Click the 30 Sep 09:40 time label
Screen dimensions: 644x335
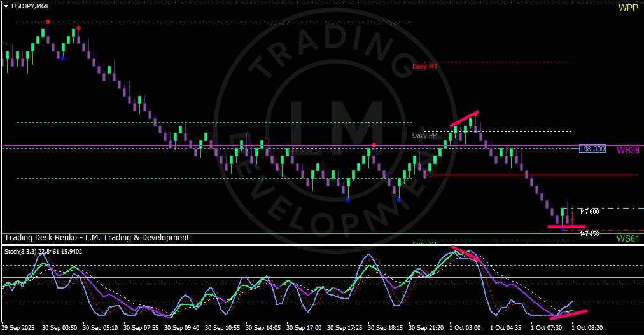[x=181, y=328]
